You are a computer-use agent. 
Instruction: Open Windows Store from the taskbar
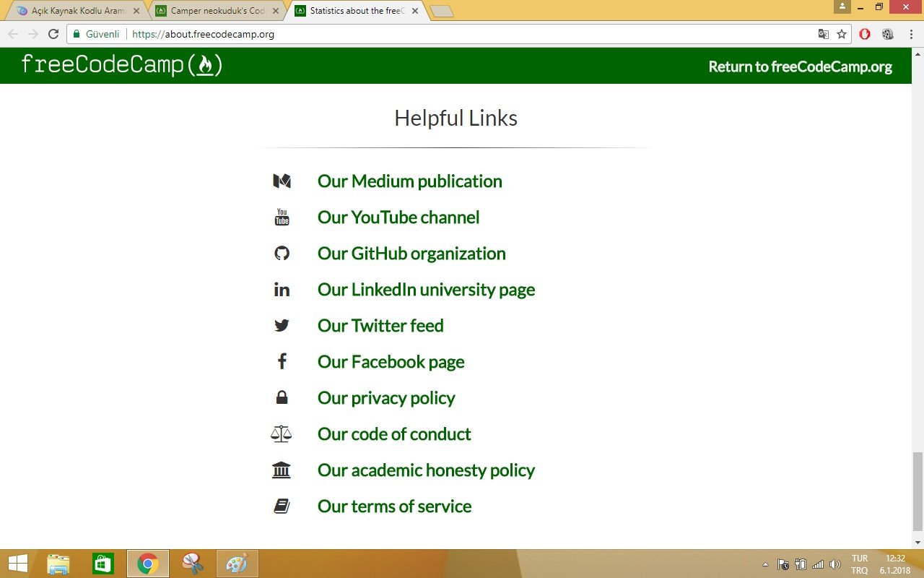(103, 564)
